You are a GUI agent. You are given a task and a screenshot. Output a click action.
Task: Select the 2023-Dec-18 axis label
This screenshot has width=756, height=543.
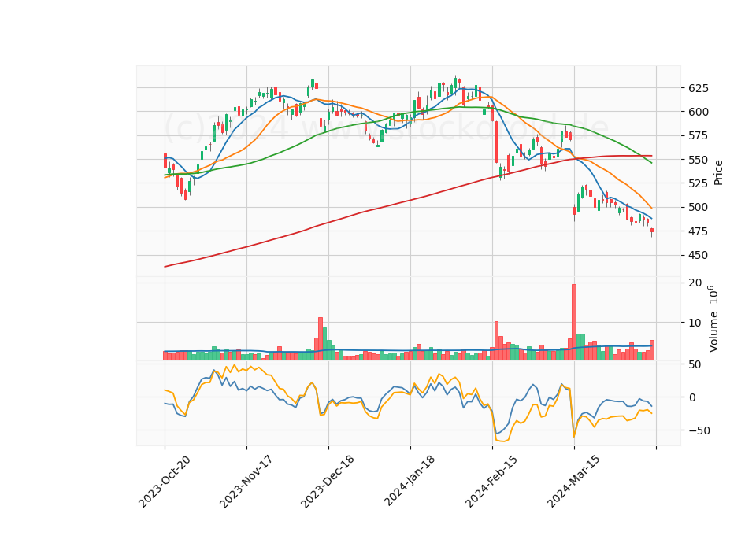coord(328,482)
